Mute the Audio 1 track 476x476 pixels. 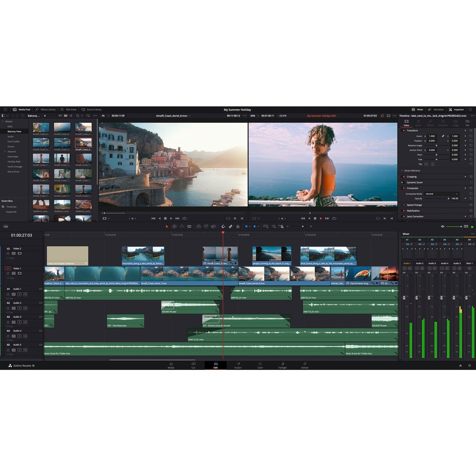click(25, 294)
